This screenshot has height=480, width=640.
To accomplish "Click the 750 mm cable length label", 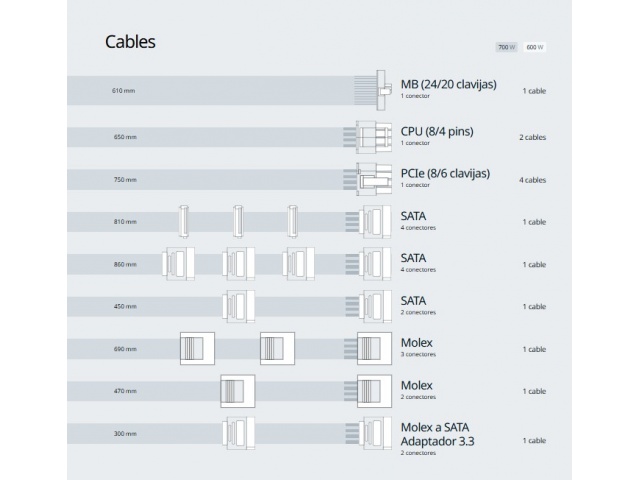I will point(125,180).
